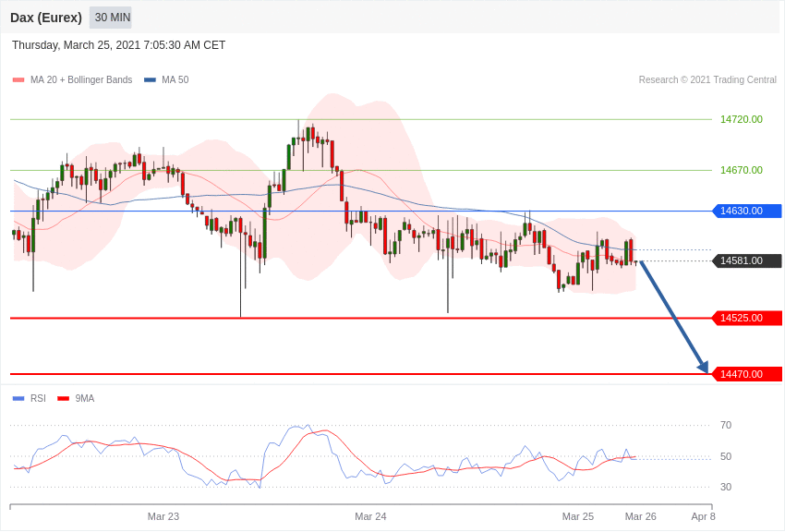
Task: Click the Research © 2021 Trading Central credit
Action: [x=707, y=79]
